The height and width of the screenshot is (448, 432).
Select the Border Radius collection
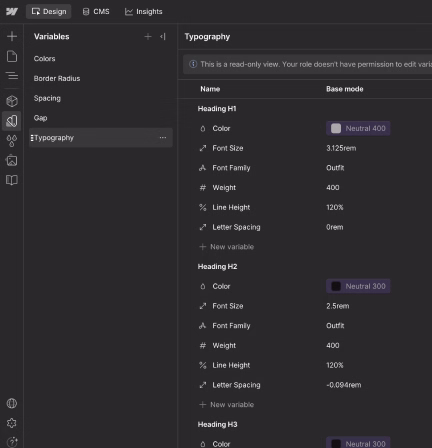57,78
